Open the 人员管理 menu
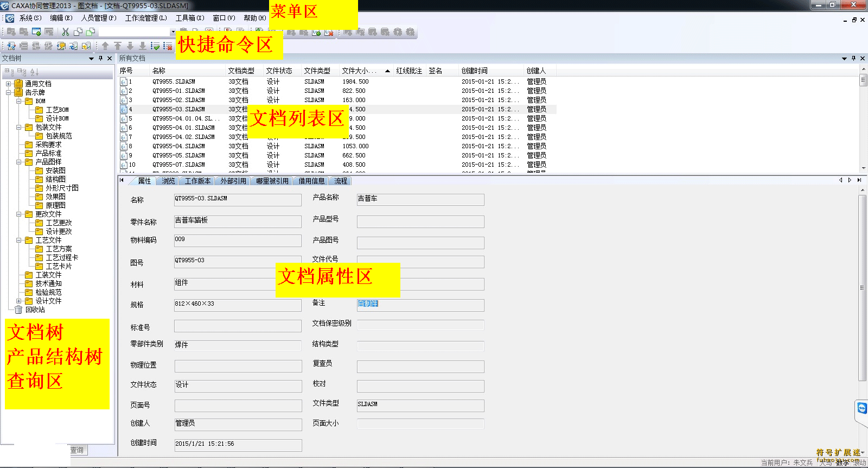Viewport: 868px width, 468px height. [99, 18]
